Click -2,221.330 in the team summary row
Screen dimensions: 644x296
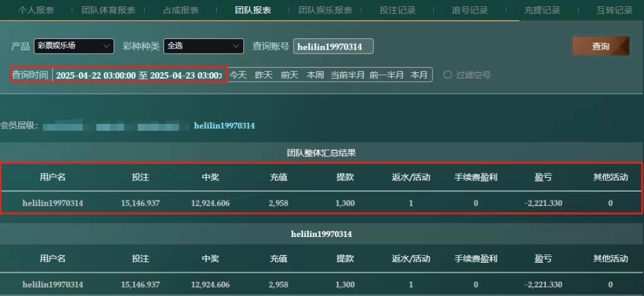(x=543, y=203)
